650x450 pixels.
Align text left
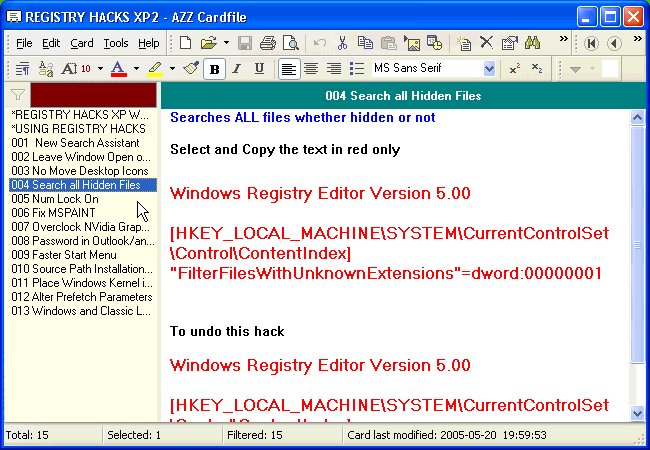pyautogui.click(x=289, y=69)
